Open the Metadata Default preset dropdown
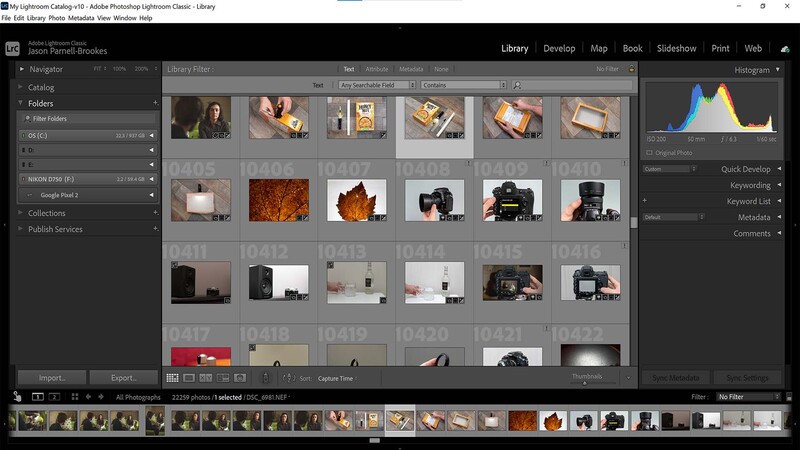The width and height of the screenshot is (800, 450). [x=673, y=217]
